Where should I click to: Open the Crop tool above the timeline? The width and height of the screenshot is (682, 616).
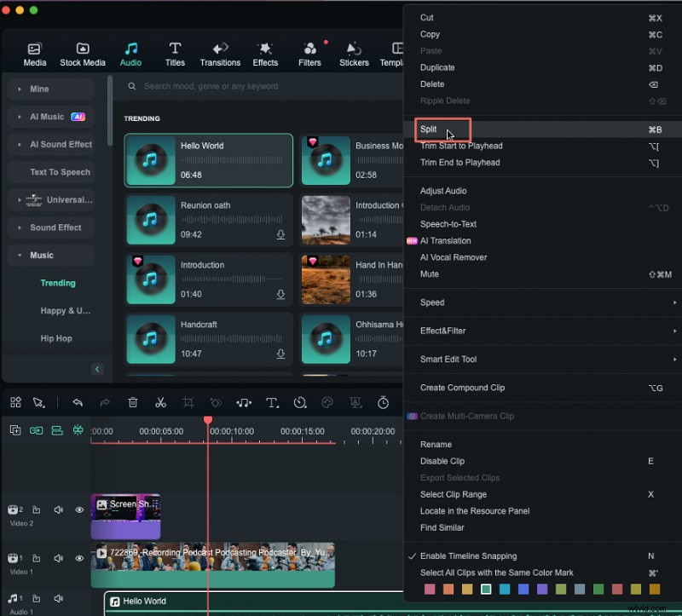coord(188,403)
